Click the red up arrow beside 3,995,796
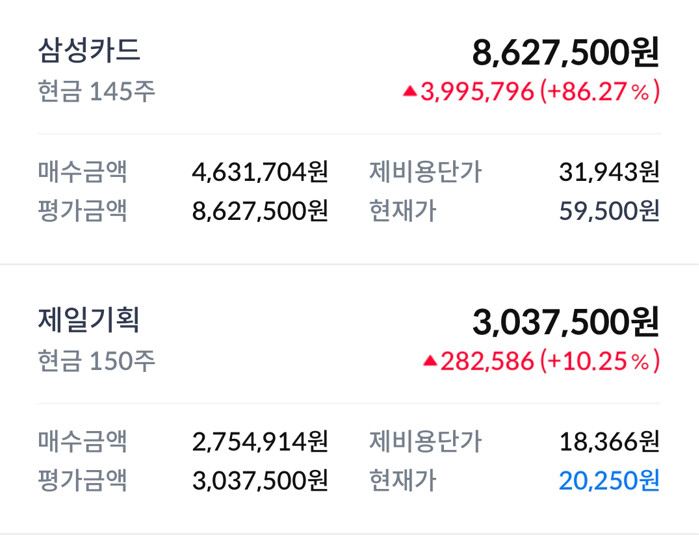The height and width of the screenshot is (535, 699). (x=409, y=92)
